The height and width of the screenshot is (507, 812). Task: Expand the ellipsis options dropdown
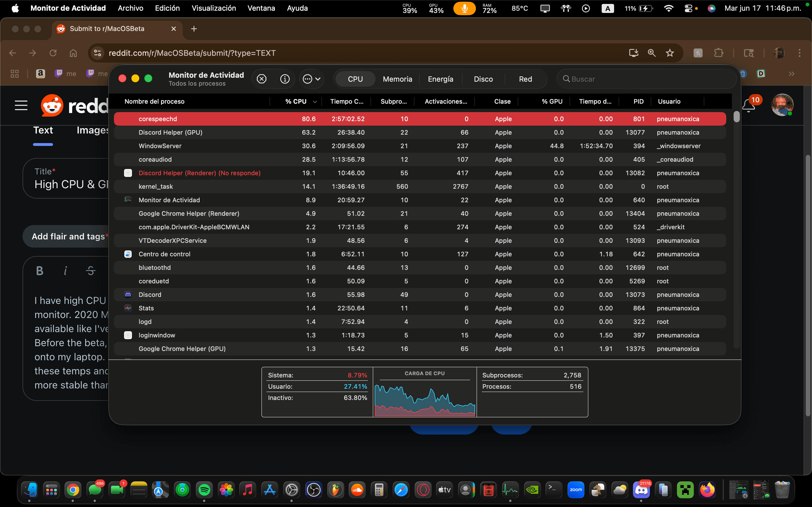click(312, 79)
